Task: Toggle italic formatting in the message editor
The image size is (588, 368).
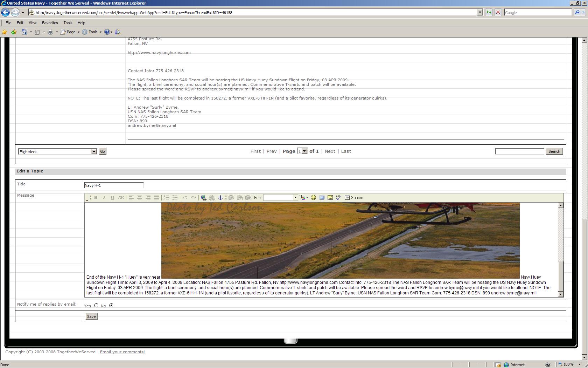Action: (x=104, y=198)
